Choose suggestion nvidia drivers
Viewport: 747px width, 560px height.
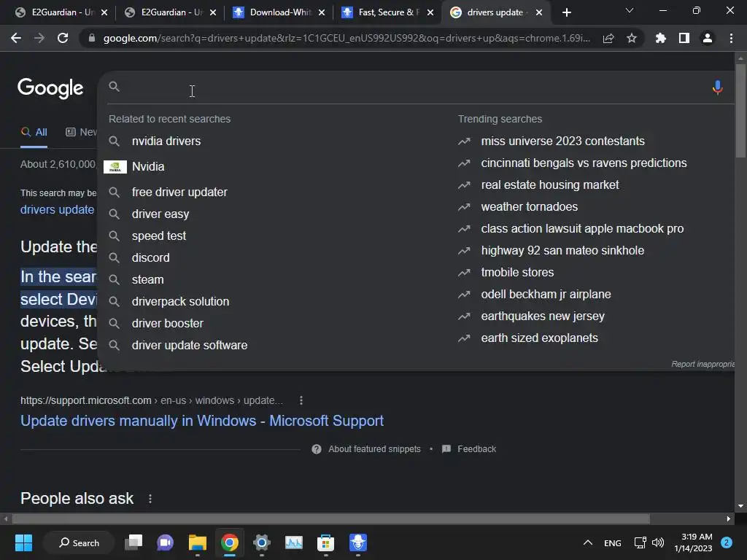click(x=166, y=141)
